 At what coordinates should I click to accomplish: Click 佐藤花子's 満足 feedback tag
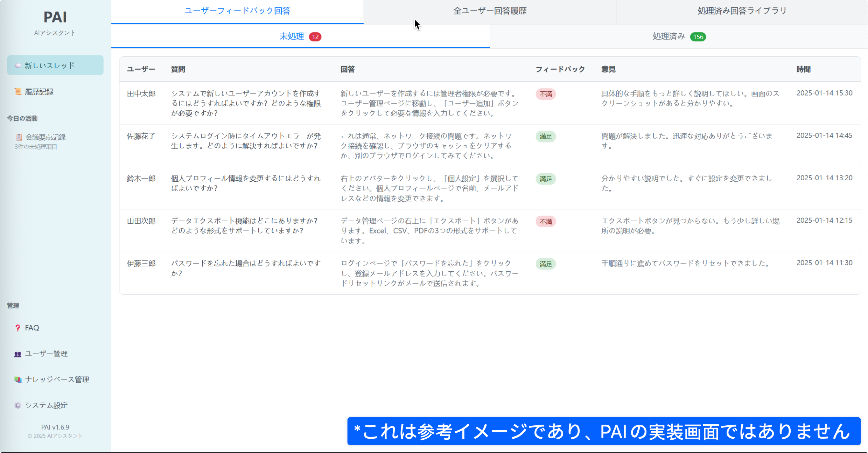pos(546,137)
